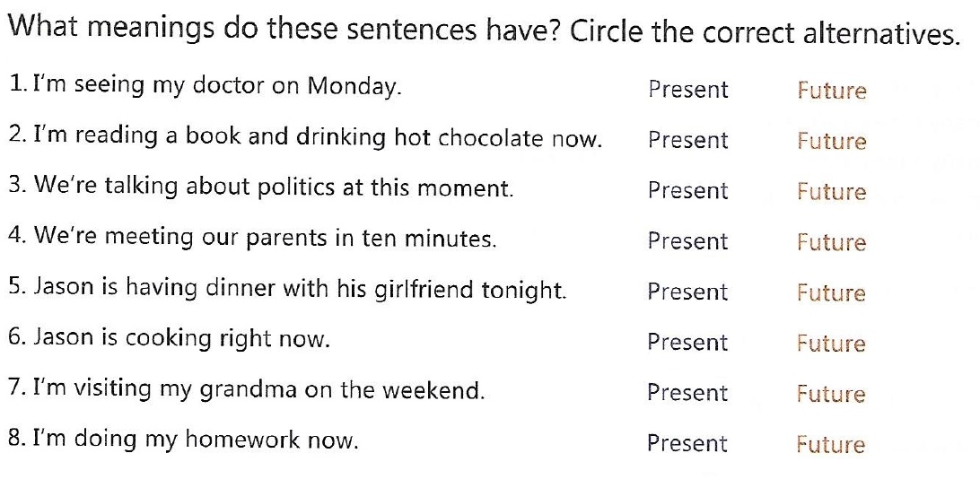Image resolution: width=980 pixels, height=488 pixels.
Task: Select Present for visiting grandma sentence
Action: [x=688, y=393]
